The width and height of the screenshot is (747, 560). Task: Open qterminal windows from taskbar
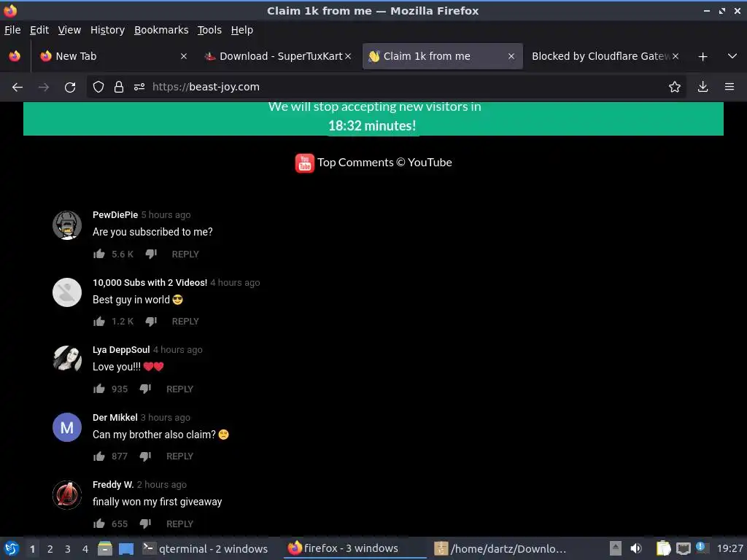205,548
